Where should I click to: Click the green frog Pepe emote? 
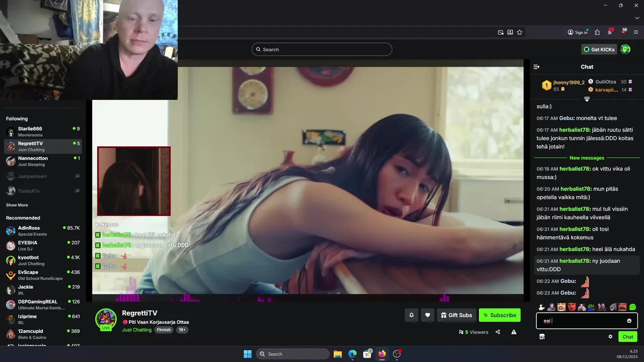[591, 307]
